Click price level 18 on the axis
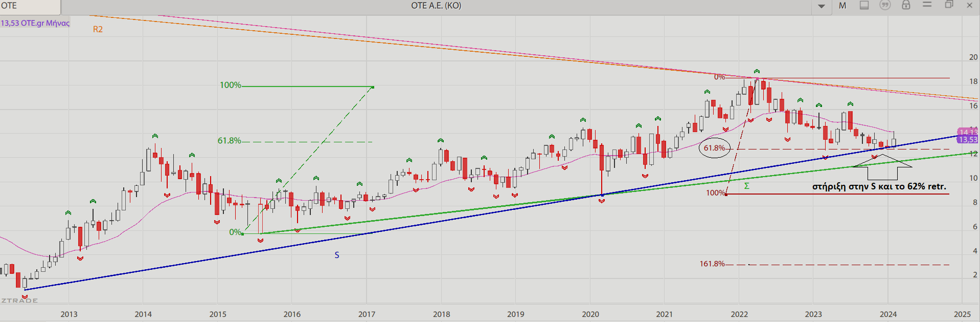This screenshot has width=980, height=322. coord(973,81)
